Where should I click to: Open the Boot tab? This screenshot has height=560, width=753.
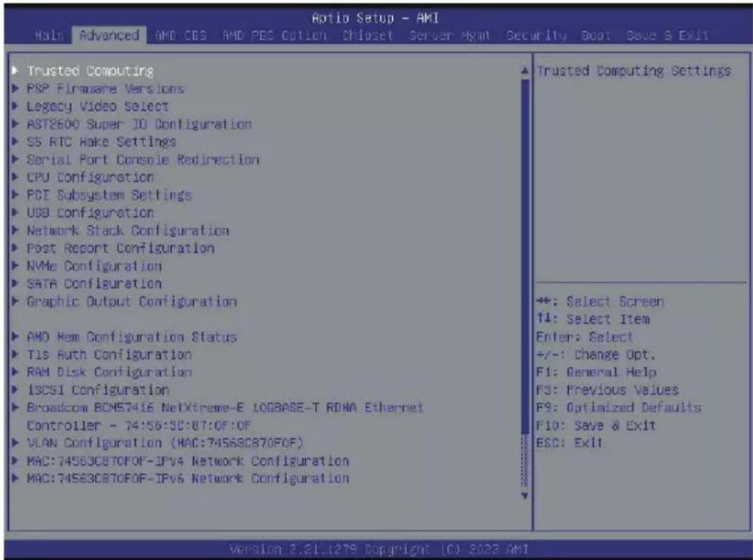pos(596,35)
